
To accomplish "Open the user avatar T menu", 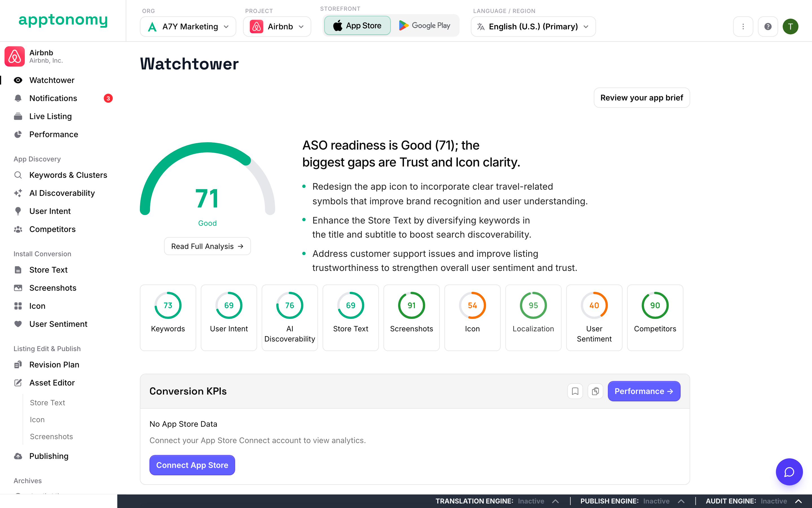I will point(791,27).
